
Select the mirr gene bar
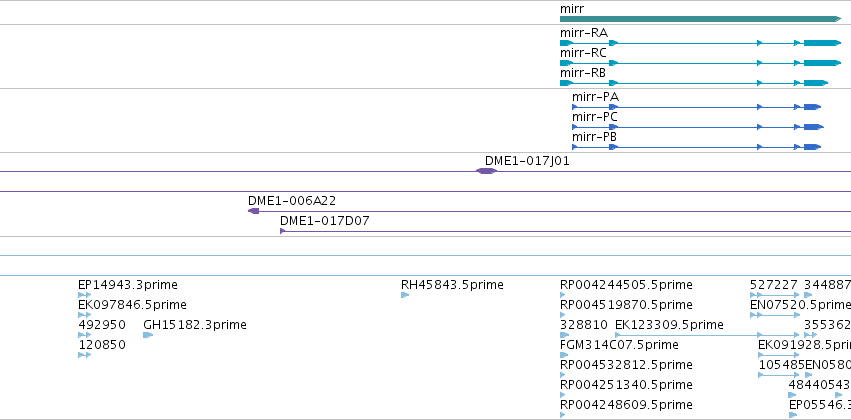coord(700,19)
